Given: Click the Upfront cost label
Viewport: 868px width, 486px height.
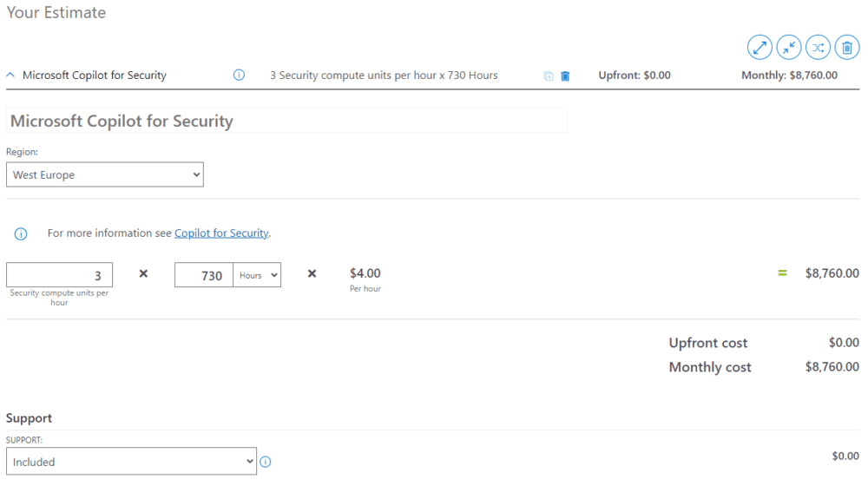Looking at the screenshot, I should (708, 343).
